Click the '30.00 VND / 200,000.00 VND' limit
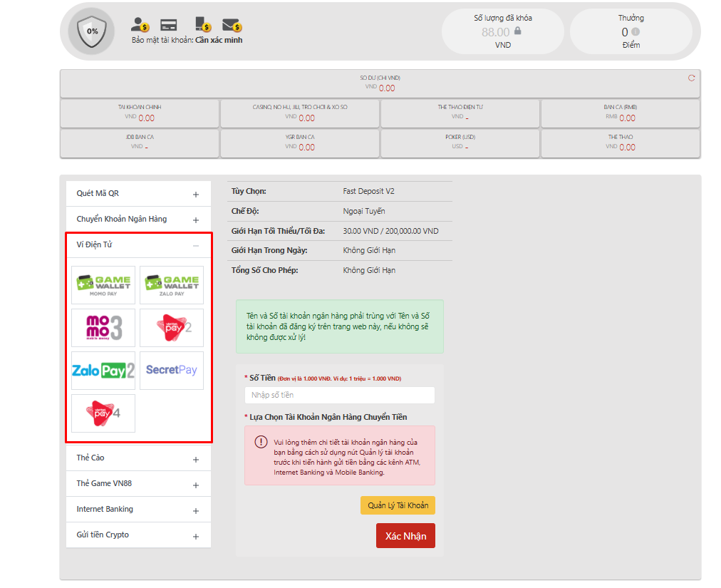This screenshot has width=721, height=588. 391,231
